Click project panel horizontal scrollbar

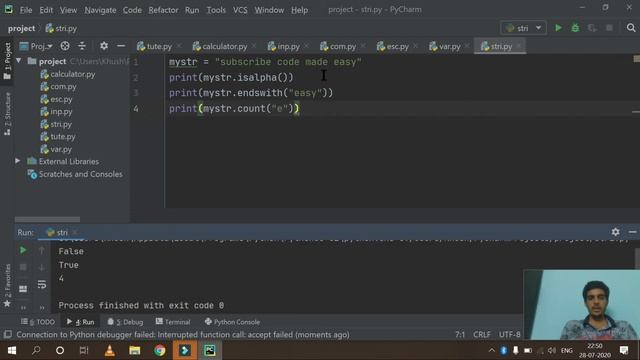pyautogui.click(x=47, y=219)
